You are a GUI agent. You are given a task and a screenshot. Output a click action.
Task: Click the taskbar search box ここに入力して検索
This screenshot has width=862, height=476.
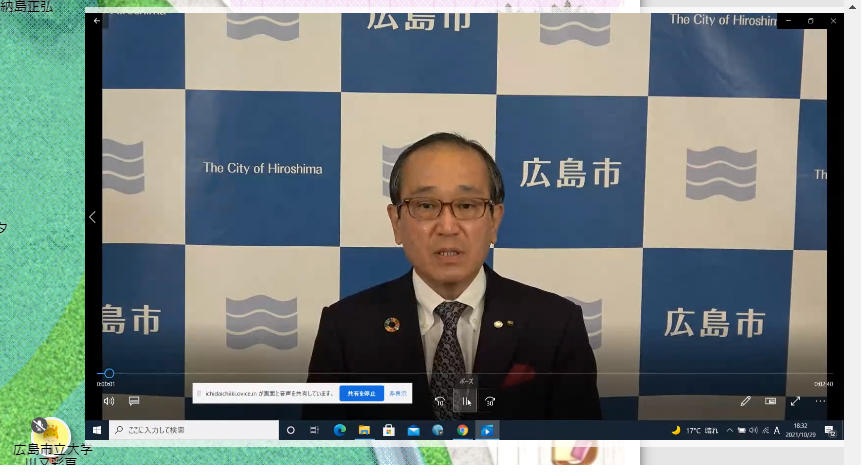coord(194,430)
